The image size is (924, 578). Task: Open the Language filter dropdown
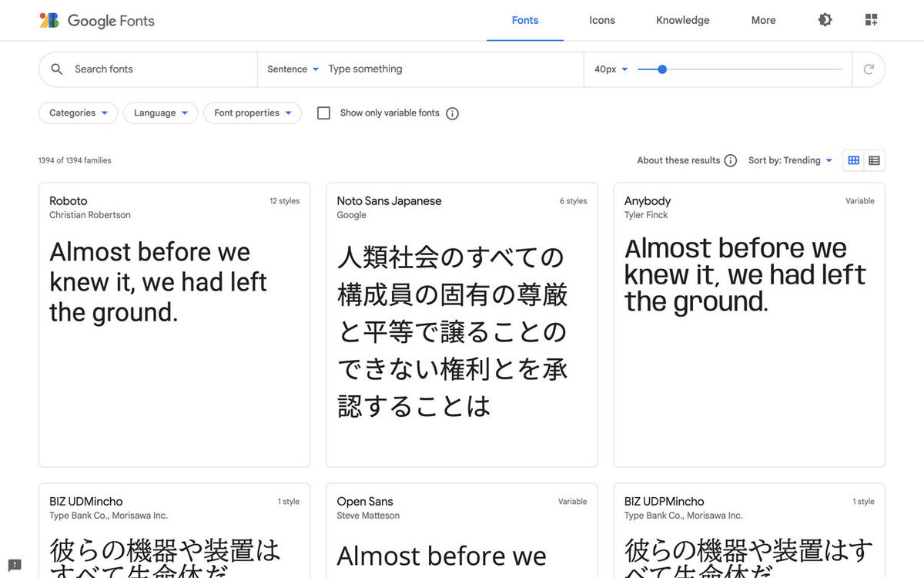tap(160, 113)
